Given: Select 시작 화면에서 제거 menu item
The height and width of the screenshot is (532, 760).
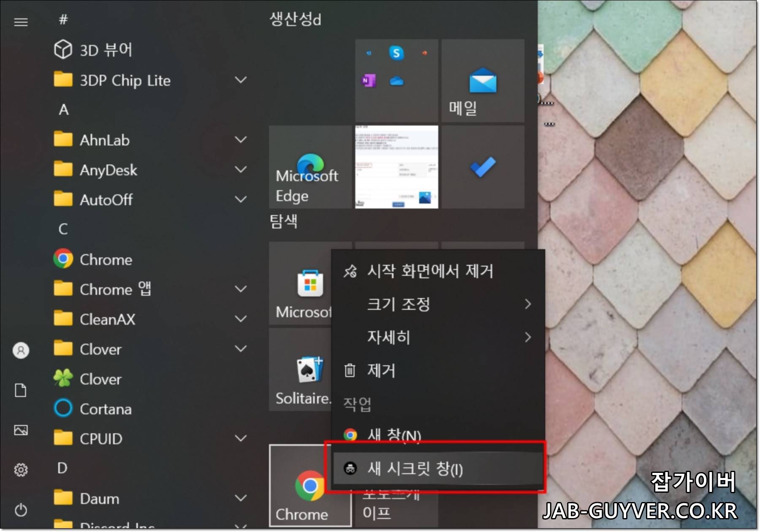Looking at the screenshot, I should (x=438, y=271).
